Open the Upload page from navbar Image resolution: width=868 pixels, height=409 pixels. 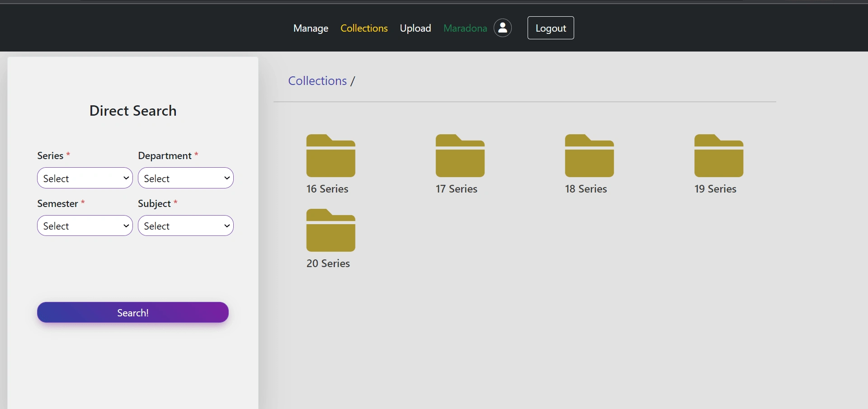[x=415, y=28]
